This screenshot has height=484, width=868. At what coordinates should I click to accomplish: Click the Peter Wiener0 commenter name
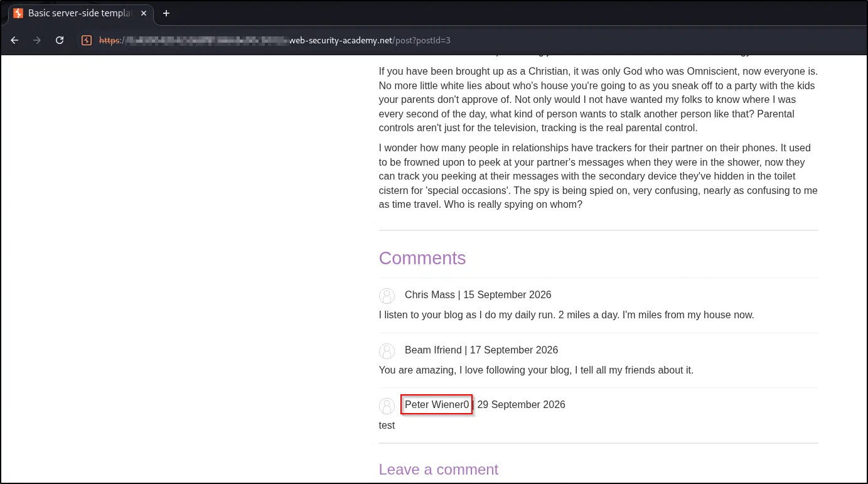[437, 405]
